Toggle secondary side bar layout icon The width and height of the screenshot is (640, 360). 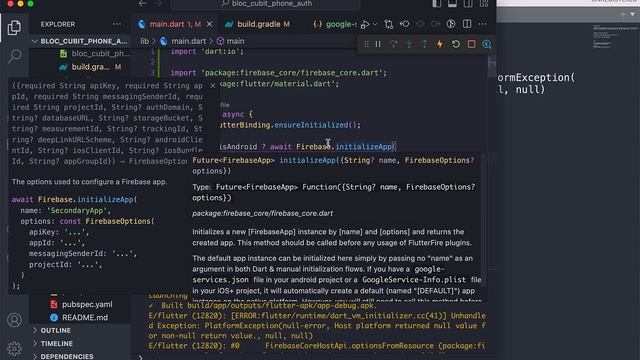click(x=468, y=4)
